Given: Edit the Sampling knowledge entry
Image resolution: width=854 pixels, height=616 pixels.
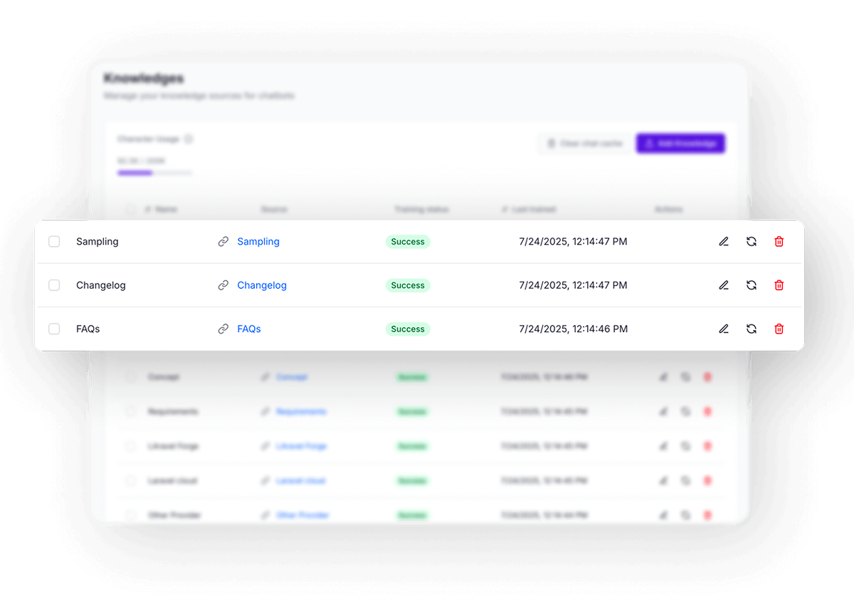Looking at the screenshot, I should (x=724, y=242).
